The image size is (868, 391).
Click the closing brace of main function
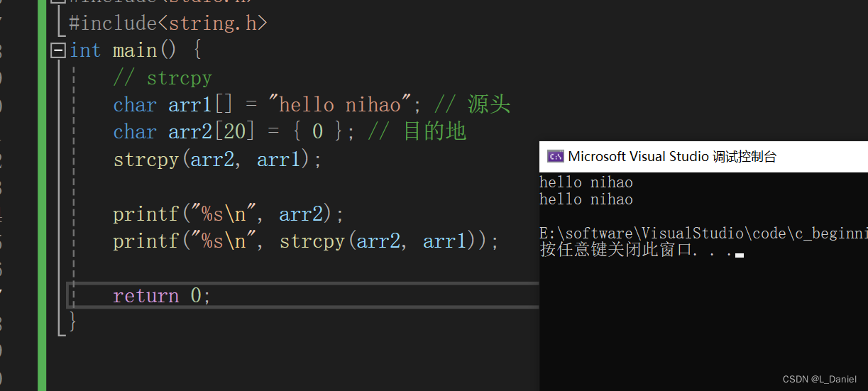pyautogui.click(x=72, y=321)
